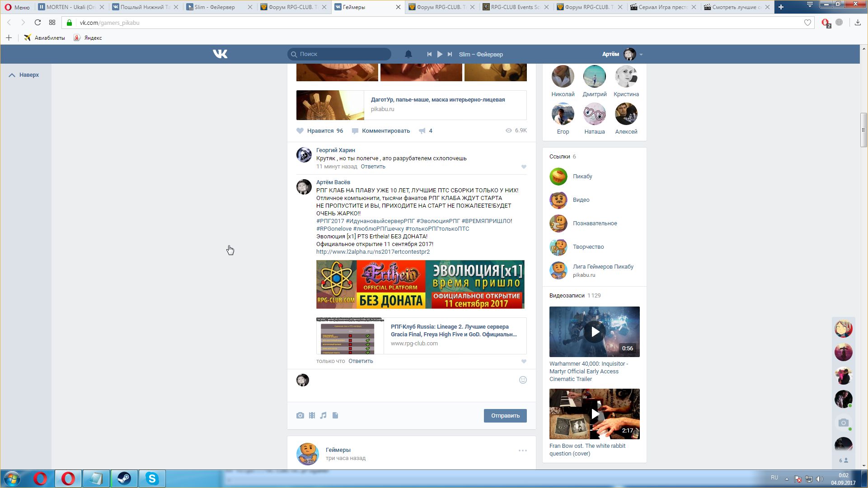Image resolution: width=868 pixels, height=488 pixels.
Task: Bookmark page with heart icon in address bar
Action: [x=807, y=23]
